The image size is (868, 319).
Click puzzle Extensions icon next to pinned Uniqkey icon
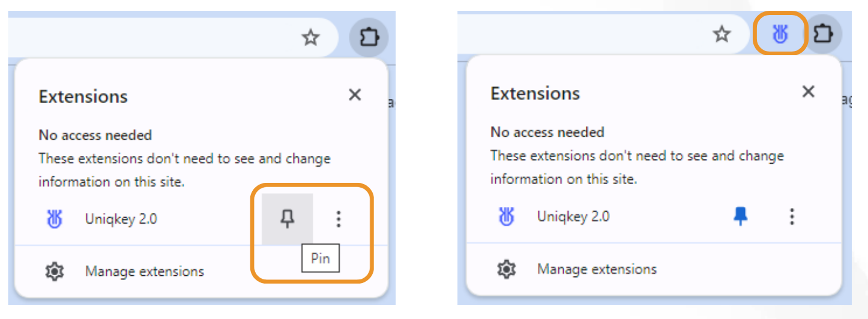823,34
